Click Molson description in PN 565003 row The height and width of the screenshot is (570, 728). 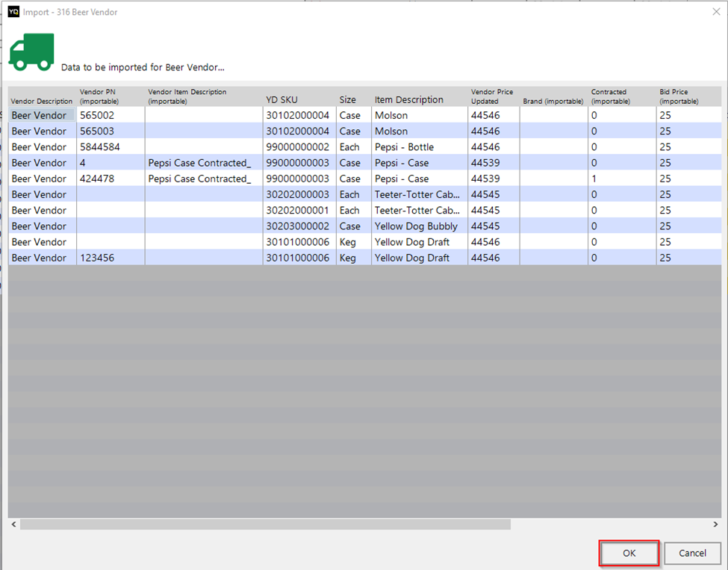click(420, 131)
